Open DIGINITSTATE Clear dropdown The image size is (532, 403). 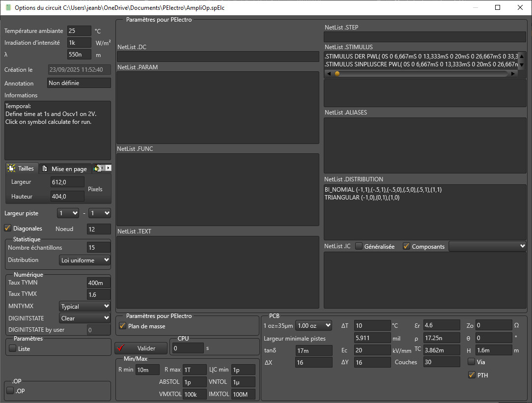(84, 318)
